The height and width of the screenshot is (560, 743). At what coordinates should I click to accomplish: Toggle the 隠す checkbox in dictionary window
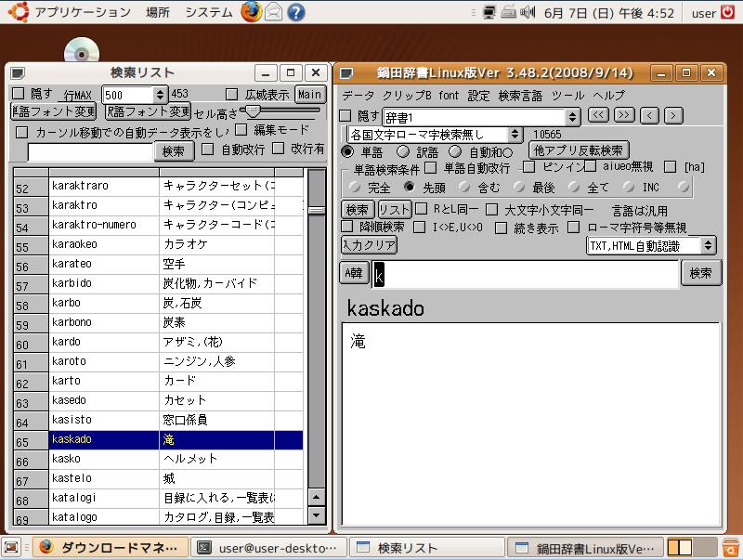345,115
